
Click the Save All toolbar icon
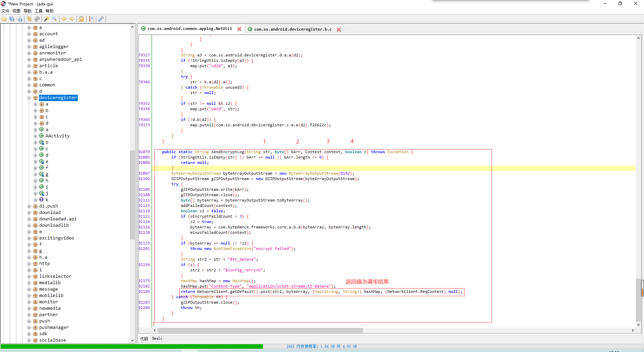tap(12, 19)
